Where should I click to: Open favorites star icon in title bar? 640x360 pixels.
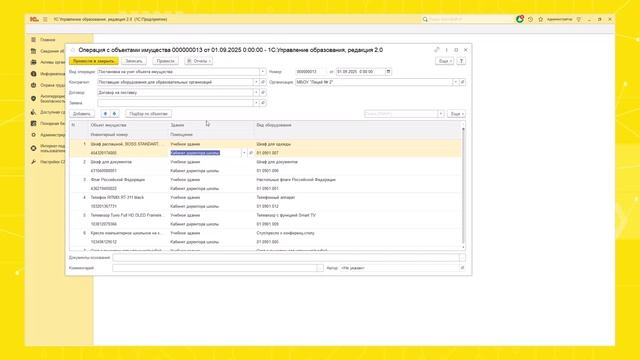pos(540,19)
